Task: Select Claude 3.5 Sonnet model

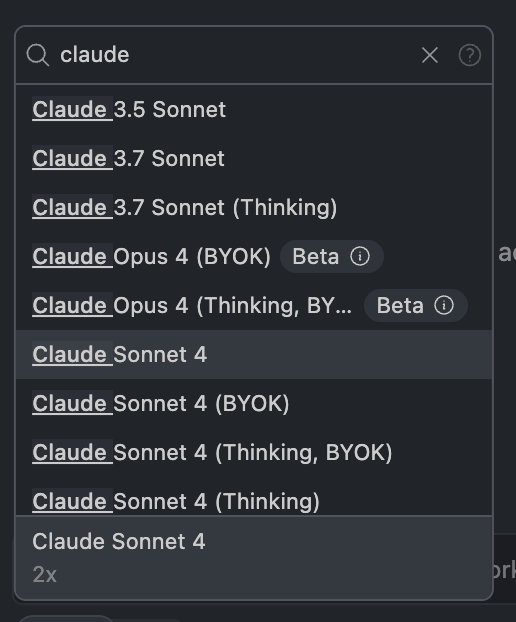Action: tap(254, 109)
